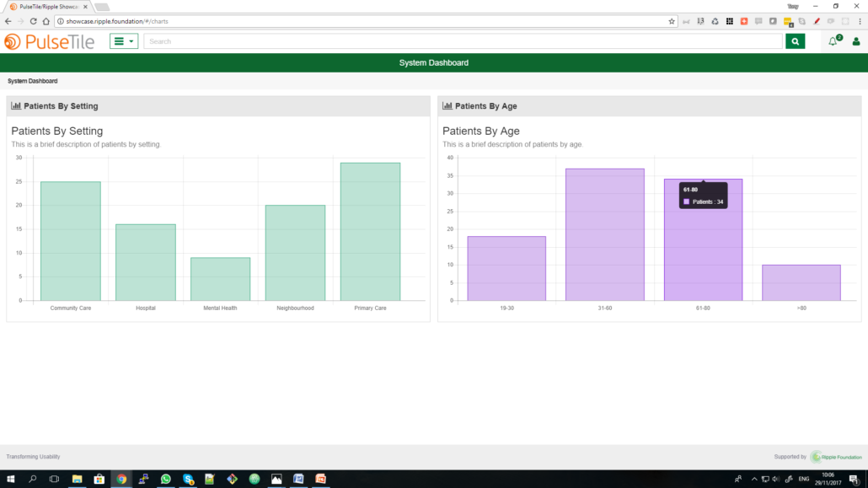Open the user profile icon
Image resolution: width=868 pixels, height=488 pixels.
856,41
